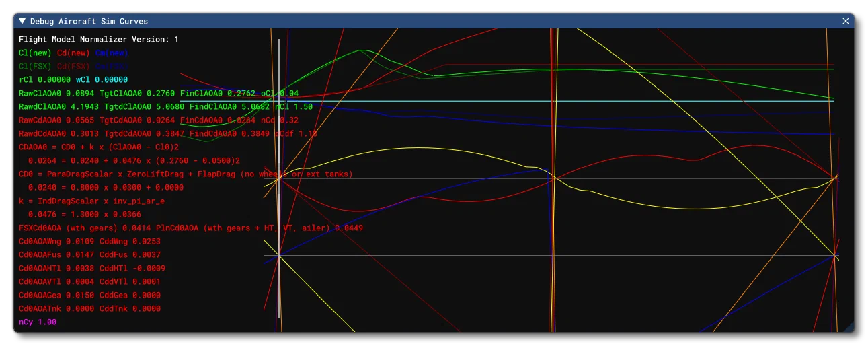This screenshot has width=868, height=346.
Task: Select the 'Flight Model Normalizer Version: 1' line
Action: pos(99,40)
